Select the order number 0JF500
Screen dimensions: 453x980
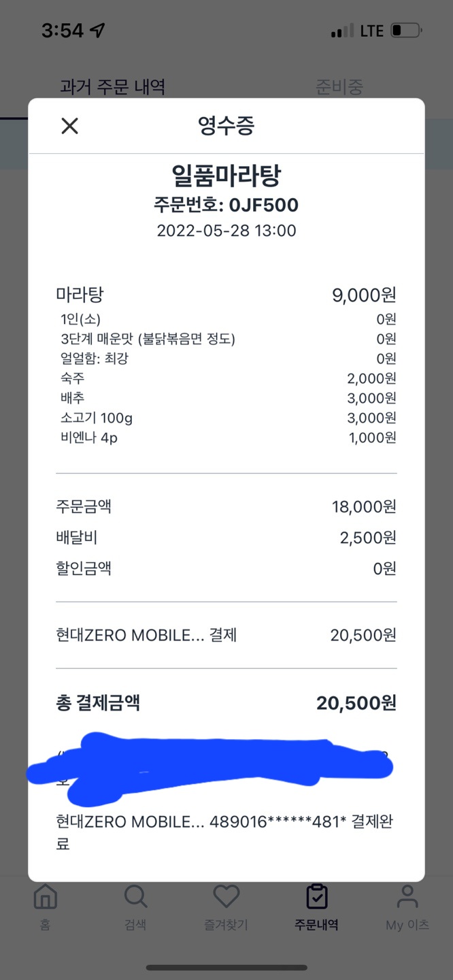click(x=227, y=206)
